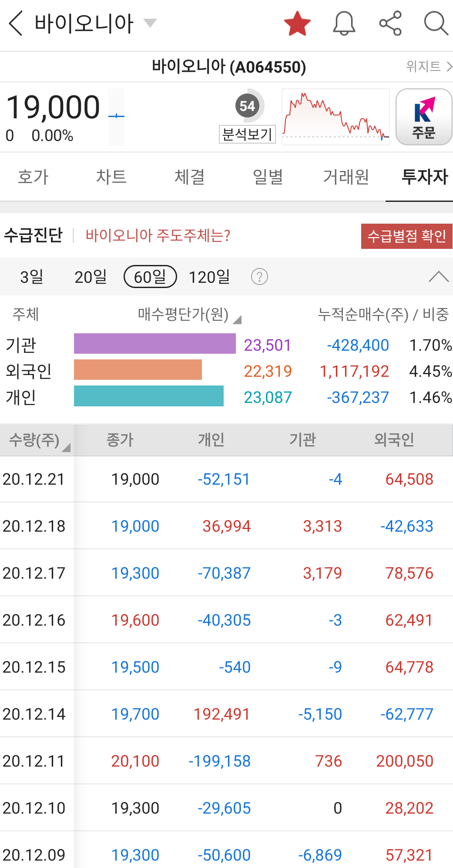
Task: Open search with the magnifier icon
Action: (x=436, y=23)
